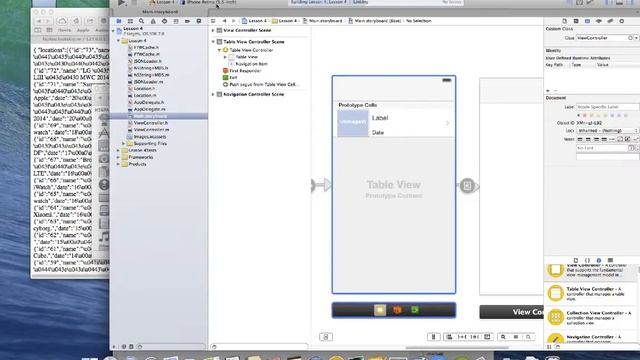Expand View Controller Scene in outline
The height and width of the screenshot is (360, 640).
pyautogui.click(x=213, y=30)
